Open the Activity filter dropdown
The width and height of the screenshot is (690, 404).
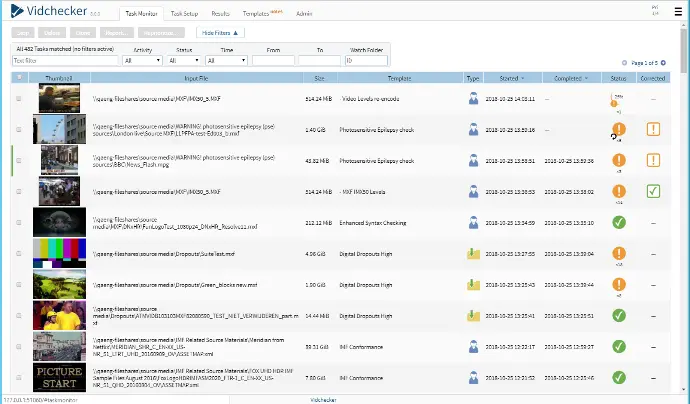[142, 60]
